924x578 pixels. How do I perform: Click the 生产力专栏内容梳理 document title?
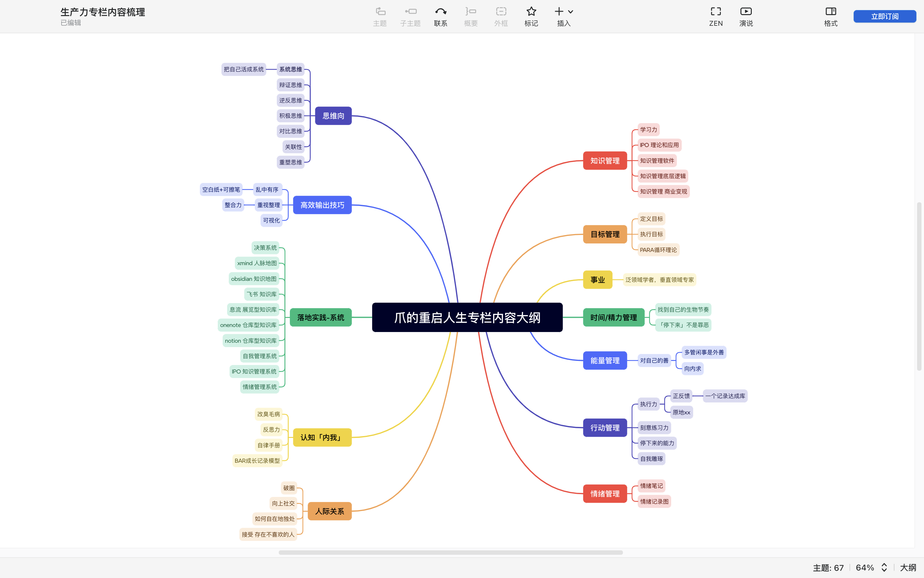click(x=102, y=12)
